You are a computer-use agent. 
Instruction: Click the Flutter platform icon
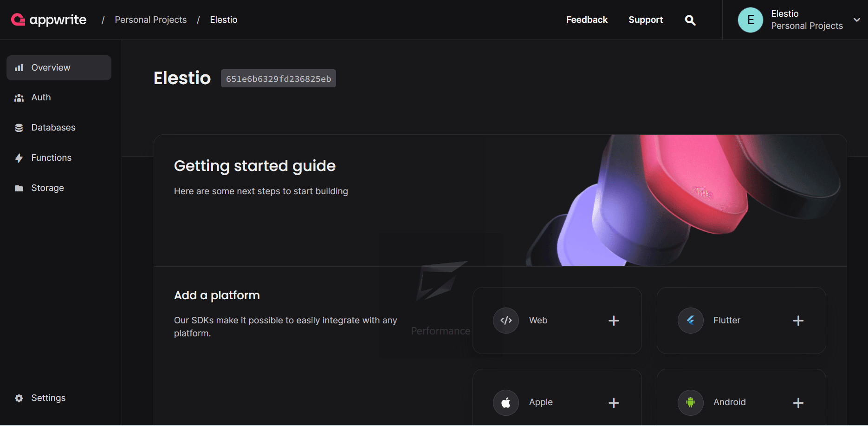click(690, 320)
